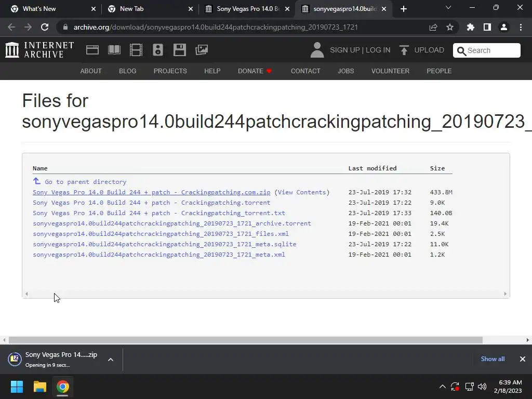Open the Audio speaker icon

tap(158, 50)
